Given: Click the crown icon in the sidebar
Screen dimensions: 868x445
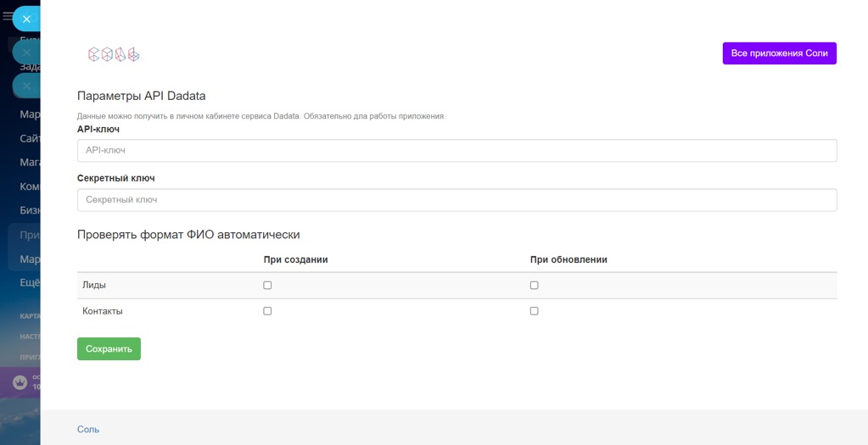Looking at the screenshot, I should click(20, 382).
